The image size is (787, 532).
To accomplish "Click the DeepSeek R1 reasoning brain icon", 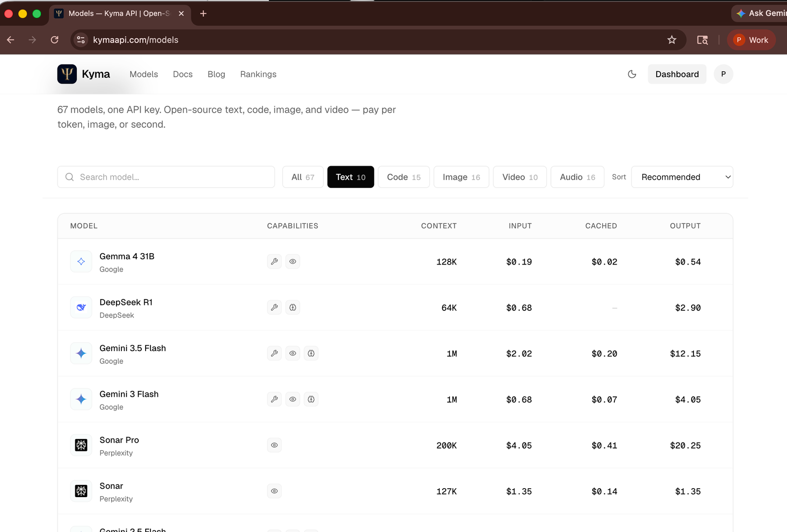I will click(293, 307).
